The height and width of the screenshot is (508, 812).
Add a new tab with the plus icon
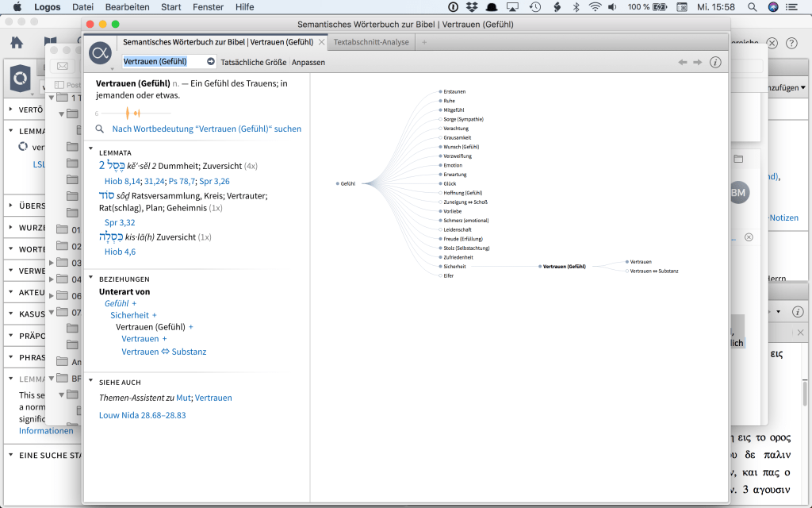point(423,42)
